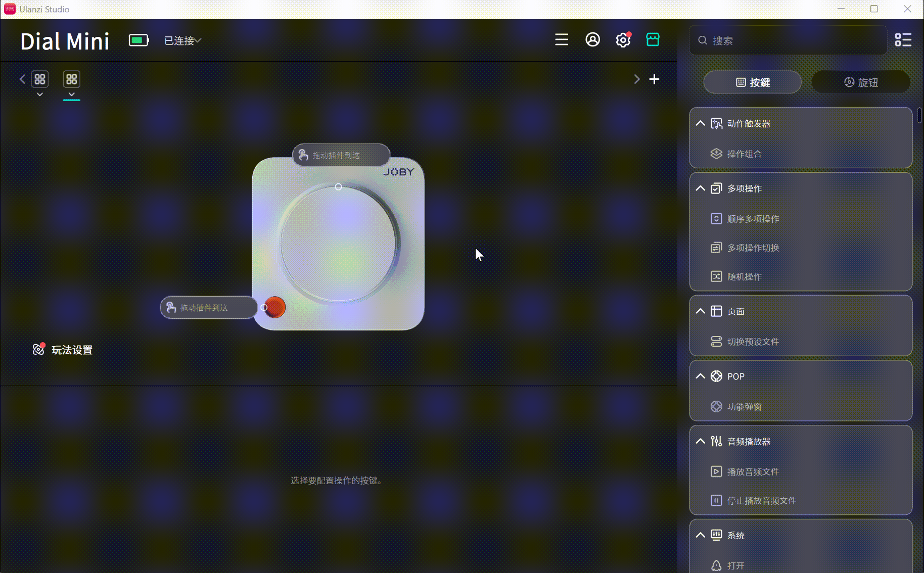The image size is (924, 573).
Task: Select the left 拖动插件到这 slot
Action: [x=209, y=307]
